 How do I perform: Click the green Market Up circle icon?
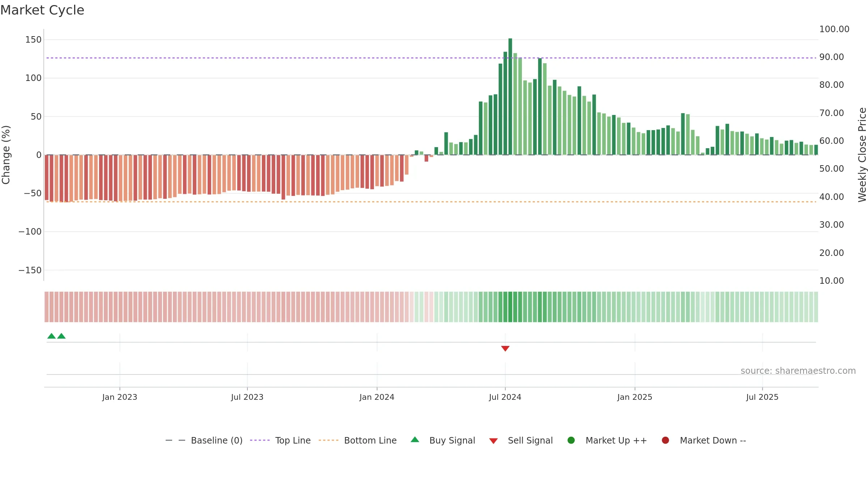pos(571,440)
